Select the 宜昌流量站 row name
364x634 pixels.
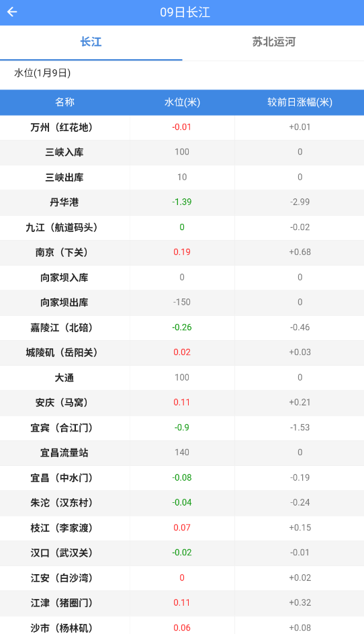point(64,453)
